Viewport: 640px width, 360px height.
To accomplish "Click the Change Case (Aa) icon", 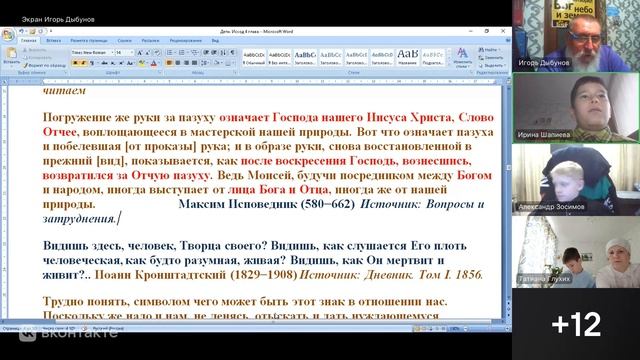I will click(x=130, y=63).
